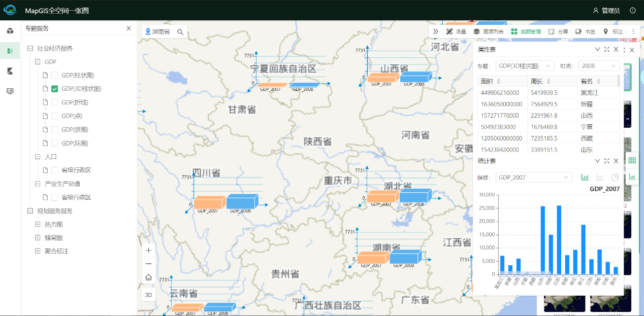The image size is (644, 316).
Task: Expand the 聚合标注 tree node
Action: 38,251
